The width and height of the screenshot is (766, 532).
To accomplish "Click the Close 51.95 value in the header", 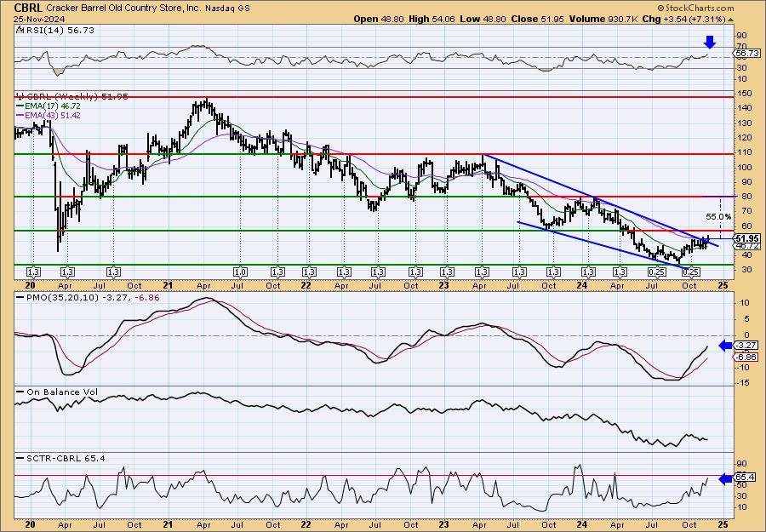I will (537, 19).
